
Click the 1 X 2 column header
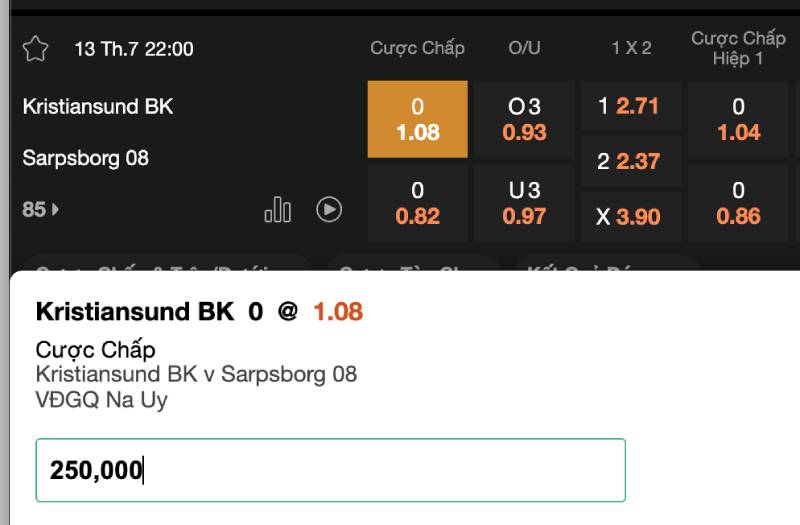pos(630,48)
